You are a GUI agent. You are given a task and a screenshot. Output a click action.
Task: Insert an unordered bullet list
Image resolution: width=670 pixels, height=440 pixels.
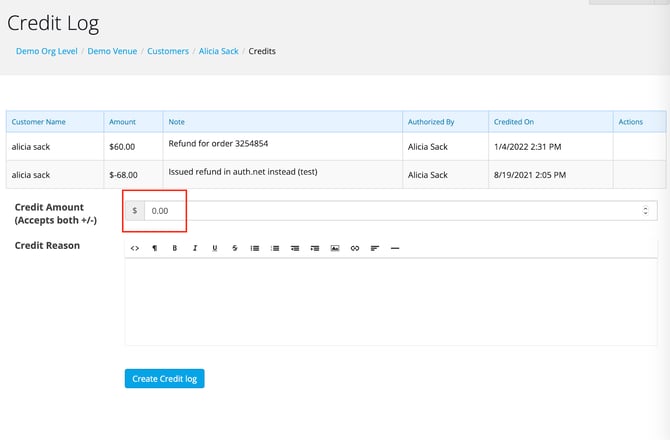pyautogui.click(x=255, y=248)
